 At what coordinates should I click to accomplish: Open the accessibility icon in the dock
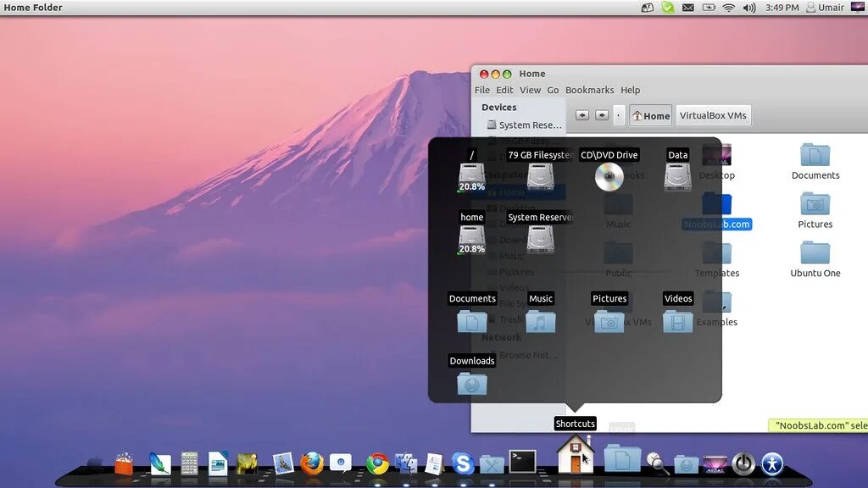tap(772, 463)
